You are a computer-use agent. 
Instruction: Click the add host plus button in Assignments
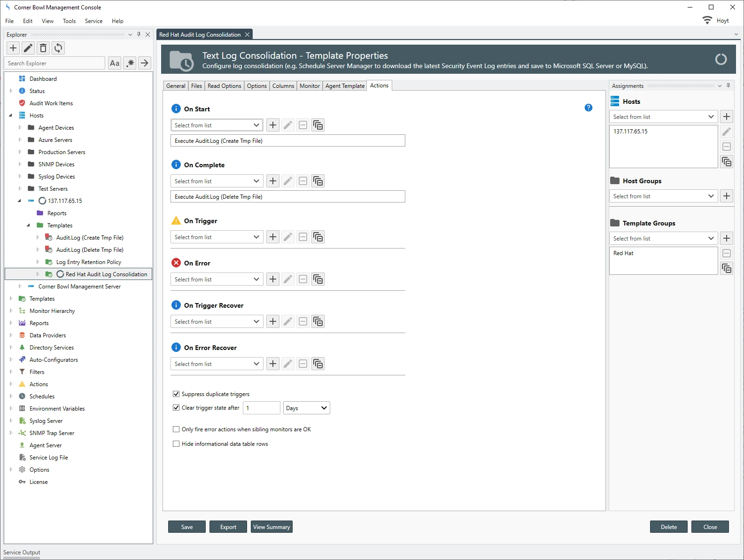[727, 117]
